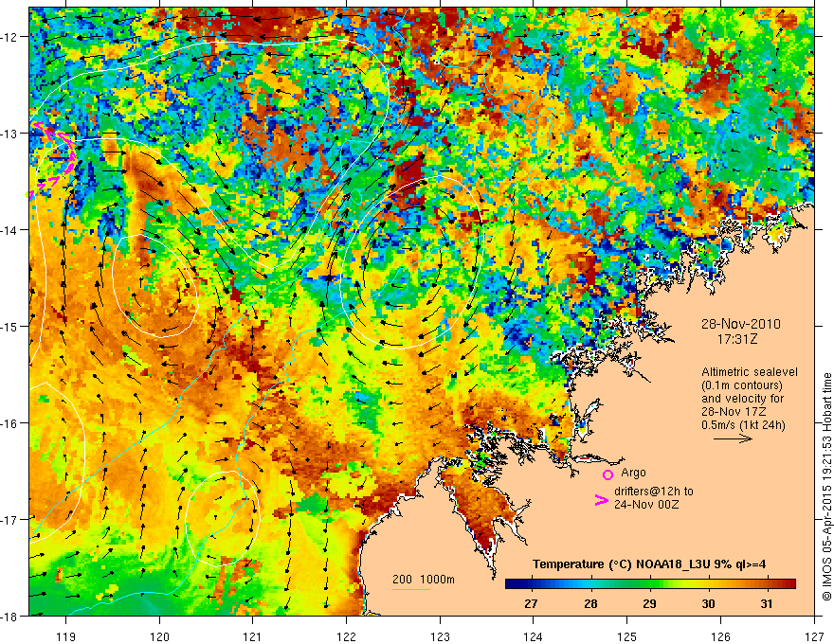Viewport: 834px width, 644px height.
Task: Click the longitude axis label '127'
Action: 814,636
